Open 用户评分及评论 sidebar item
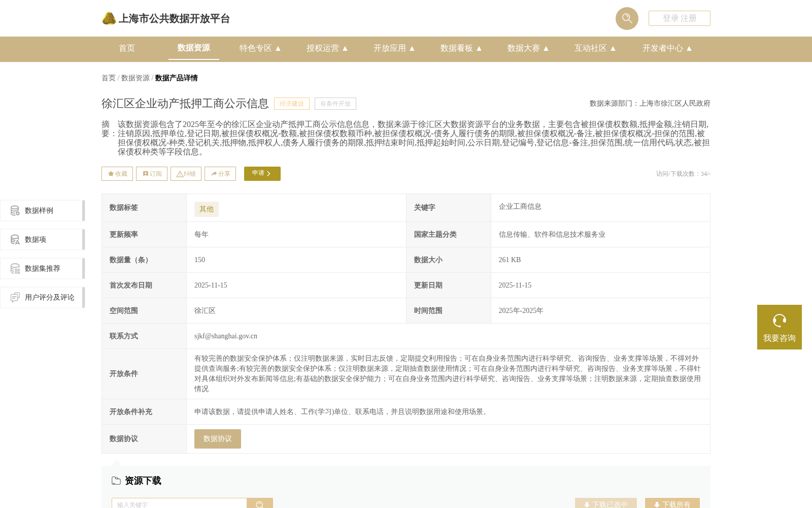Viewport: 812px width, 508px height. click(x=43, y=297)
